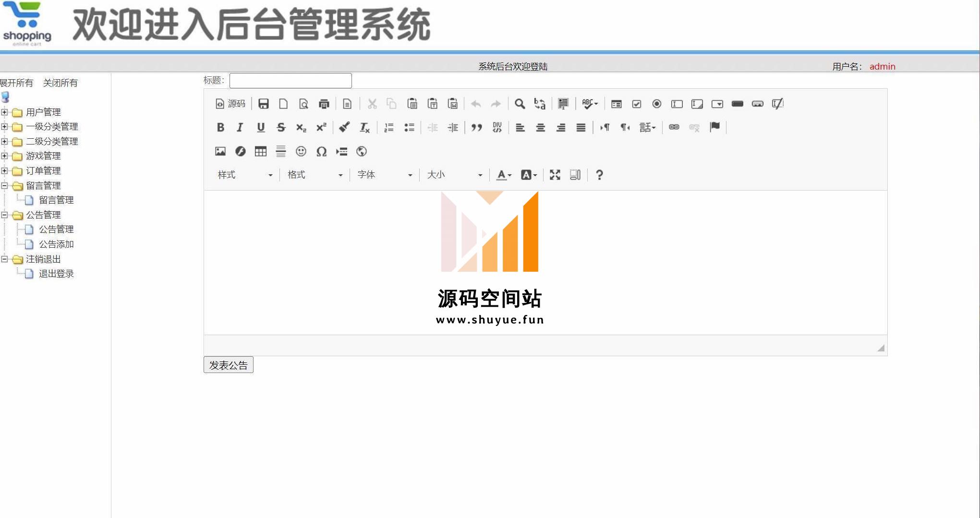Insert a form element icon
980x518 pixels.
click(617, 104)
